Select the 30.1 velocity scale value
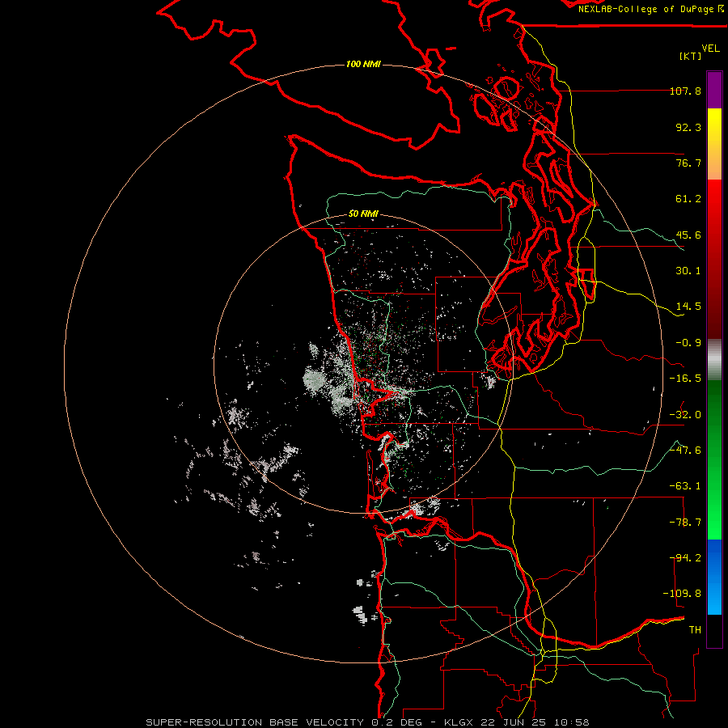 pos(688,271)
